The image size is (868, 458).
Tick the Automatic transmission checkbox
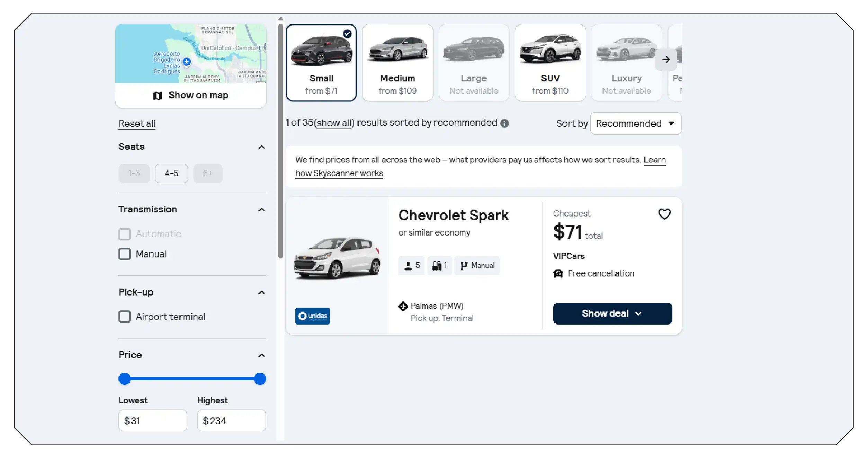pos(125,234)
